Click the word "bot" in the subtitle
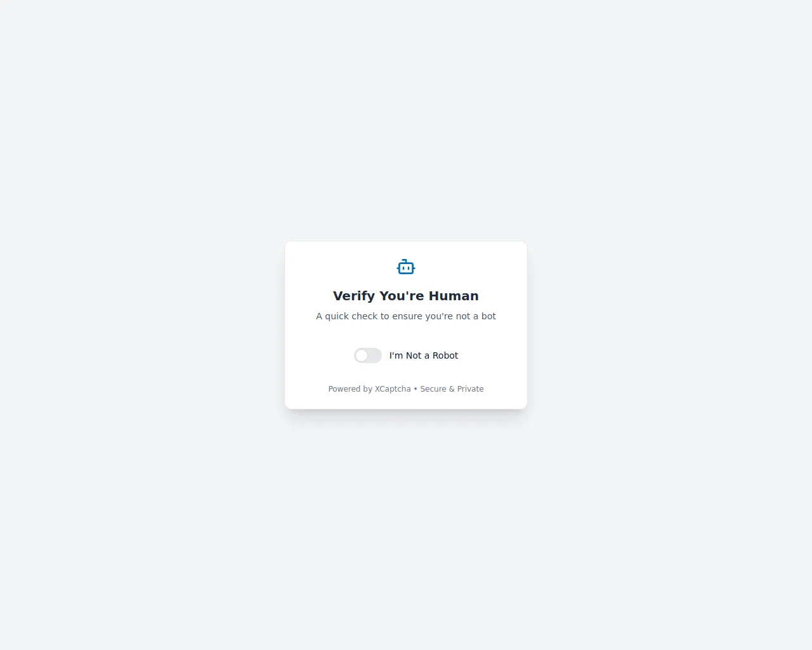This screenshot has height=650, width=812. (x=488, y=316)
